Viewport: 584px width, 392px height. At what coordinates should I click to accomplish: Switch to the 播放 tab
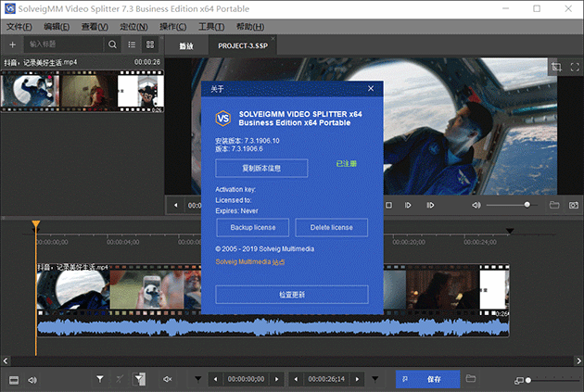(186, 46)
